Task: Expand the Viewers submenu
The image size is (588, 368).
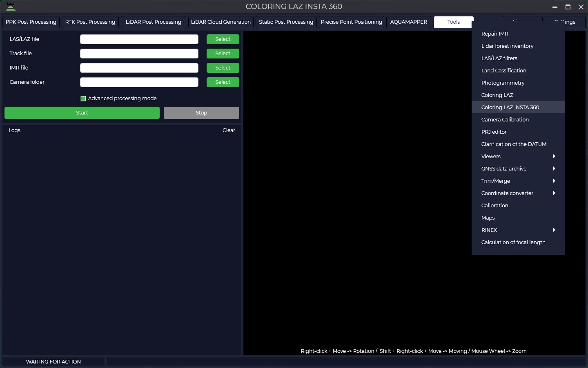Action: pos(518,156)
